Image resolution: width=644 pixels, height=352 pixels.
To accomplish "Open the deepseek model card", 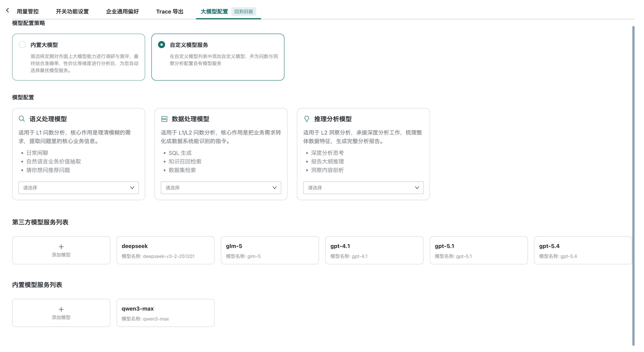I will [x=165, y=250].
